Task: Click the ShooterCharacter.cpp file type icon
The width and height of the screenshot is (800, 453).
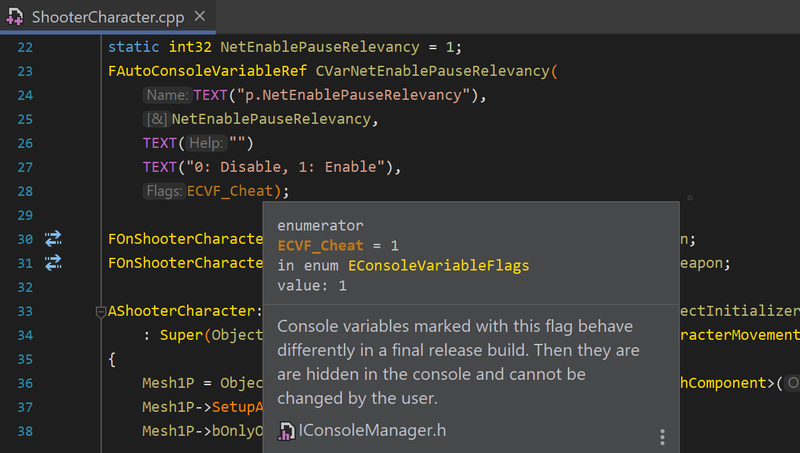Action: tap(16, 17)
